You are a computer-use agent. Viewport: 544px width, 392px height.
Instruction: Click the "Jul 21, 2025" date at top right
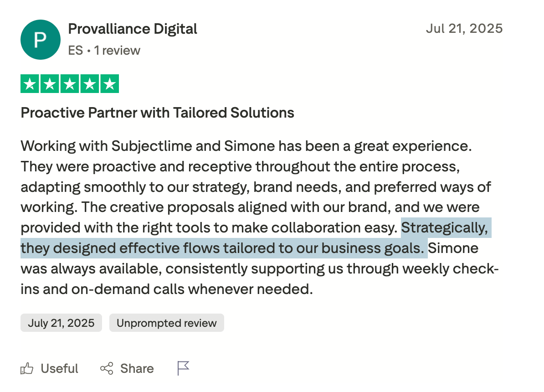pyautogui.click(x=464, y=29)
